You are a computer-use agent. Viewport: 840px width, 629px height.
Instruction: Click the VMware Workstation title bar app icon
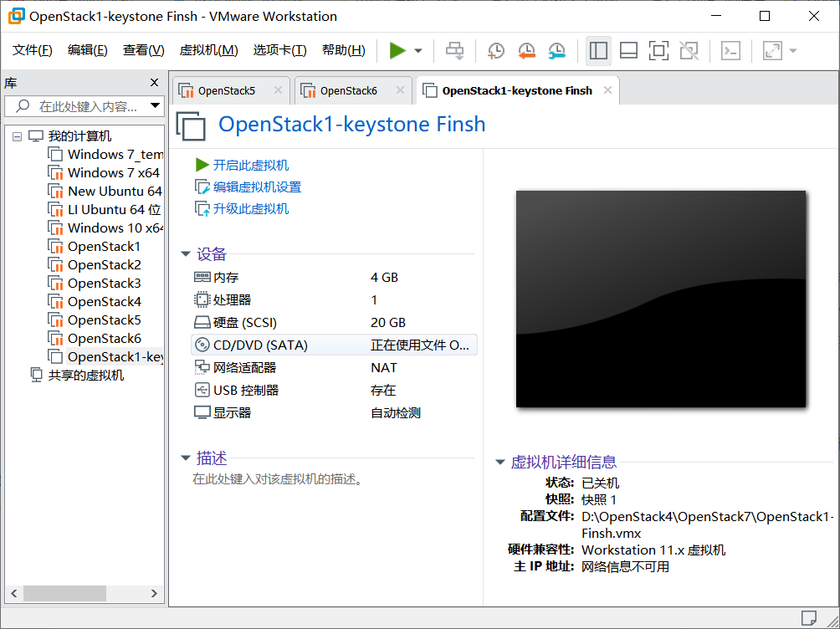pos(16,16)
